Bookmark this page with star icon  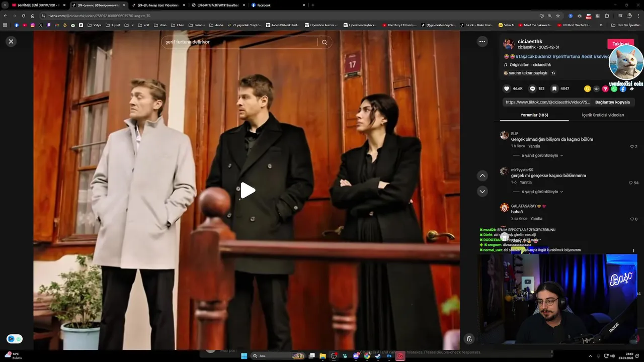(x=558, y=16)
